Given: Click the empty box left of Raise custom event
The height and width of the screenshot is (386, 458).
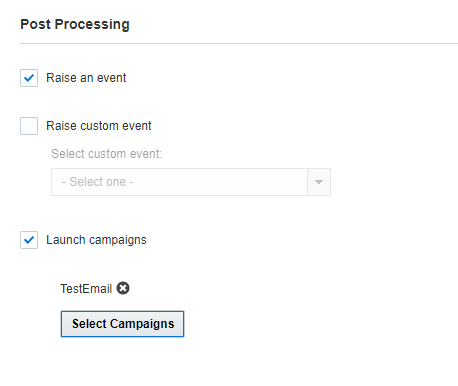Looking at the screenshot, I should pos(29,126).
